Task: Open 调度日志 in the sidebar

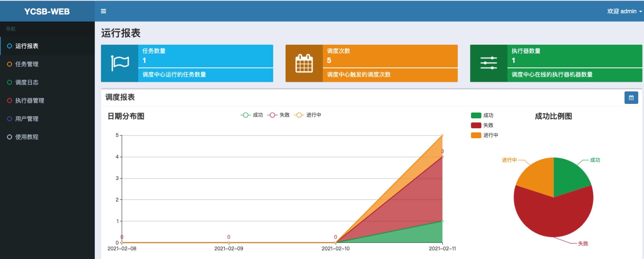Action: (48, 83)
